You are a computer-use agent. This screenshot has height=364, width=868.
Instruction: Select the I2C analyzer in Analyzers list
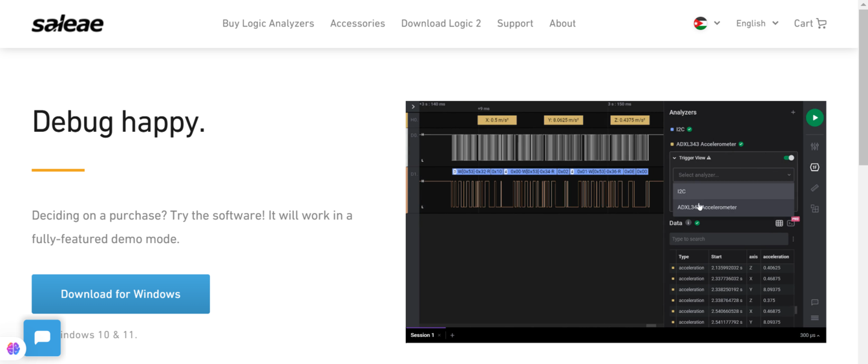pos(681,129)
